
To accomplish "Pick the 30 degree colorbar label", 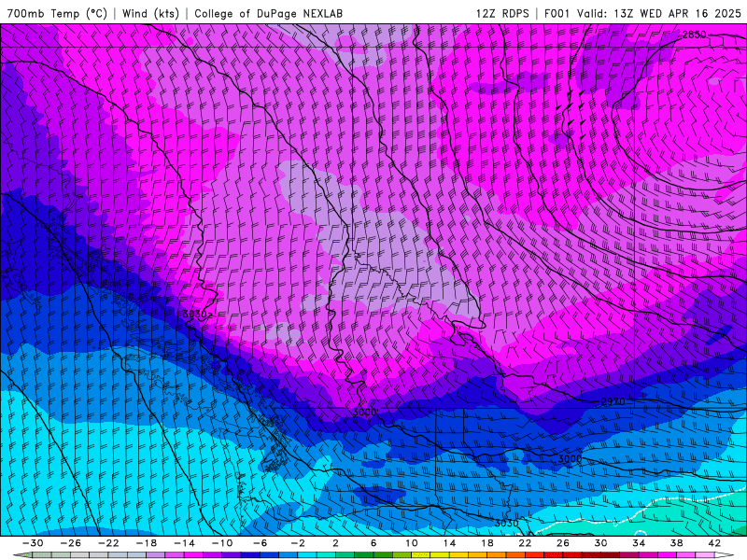I will (600, 543).
